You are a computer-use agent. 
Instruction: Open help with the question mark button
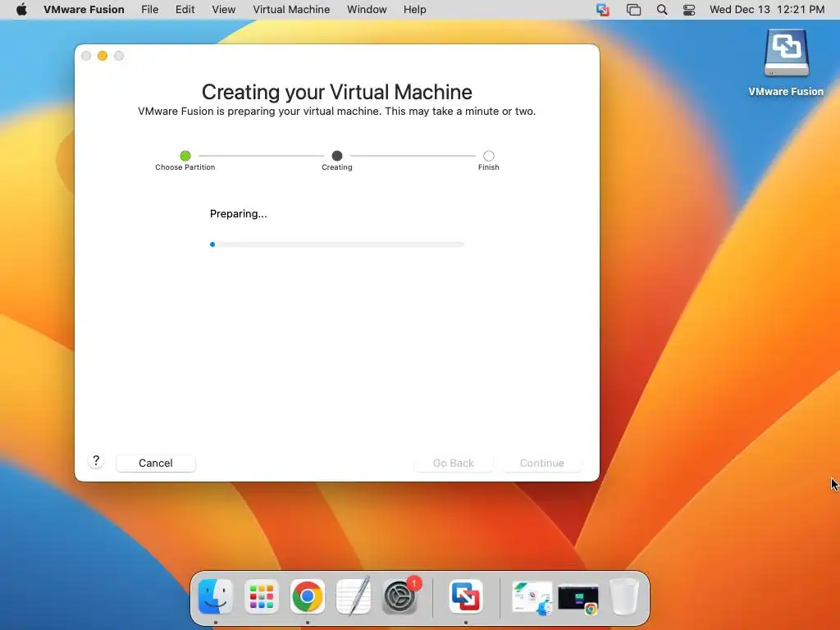(x=96, y=461)
